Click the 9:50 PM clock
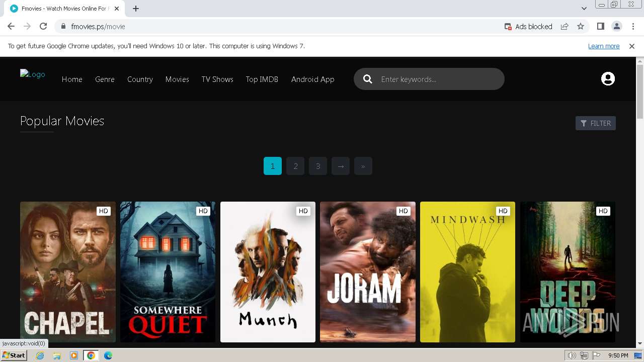This screenshot has width=644, height=362. [618, 355]
